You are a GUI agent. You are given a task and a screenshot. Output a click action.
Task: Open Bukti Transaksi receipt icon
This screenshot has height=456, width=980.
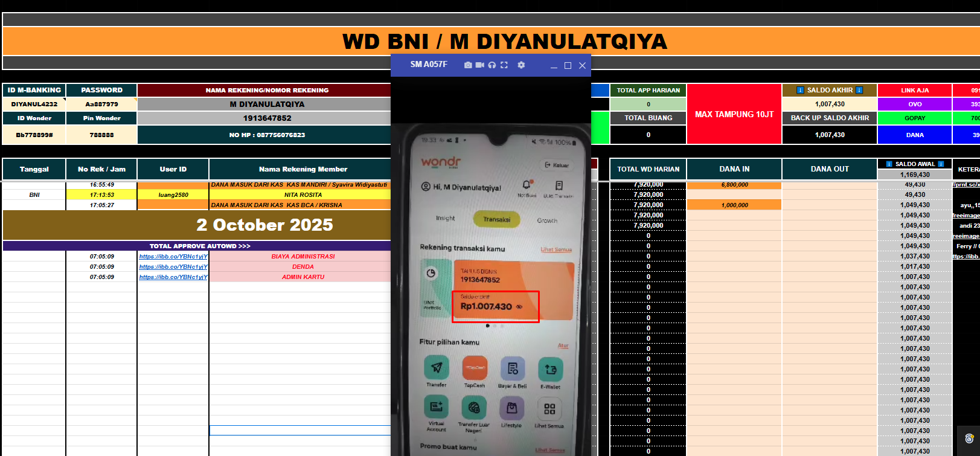click(559, 185)
